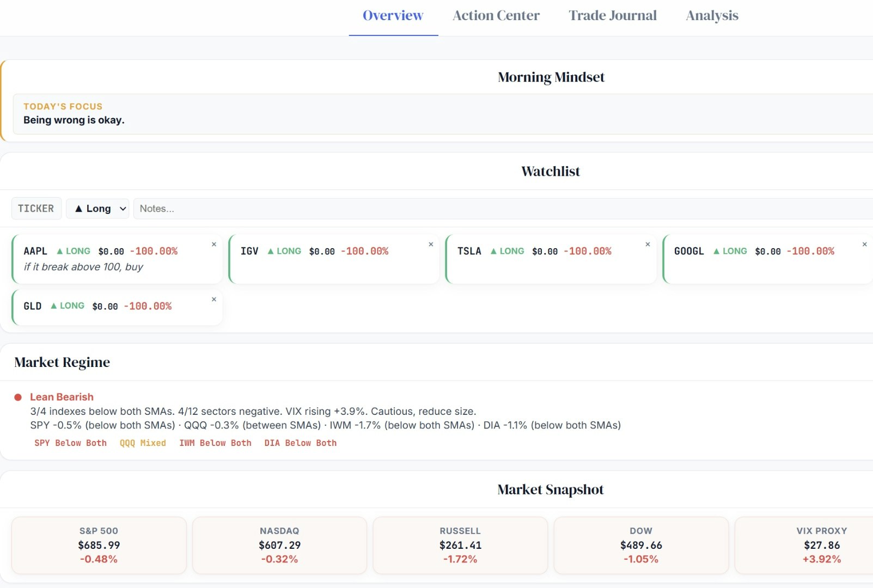Open the Long direction dropdown

click(x=97, y=208)
